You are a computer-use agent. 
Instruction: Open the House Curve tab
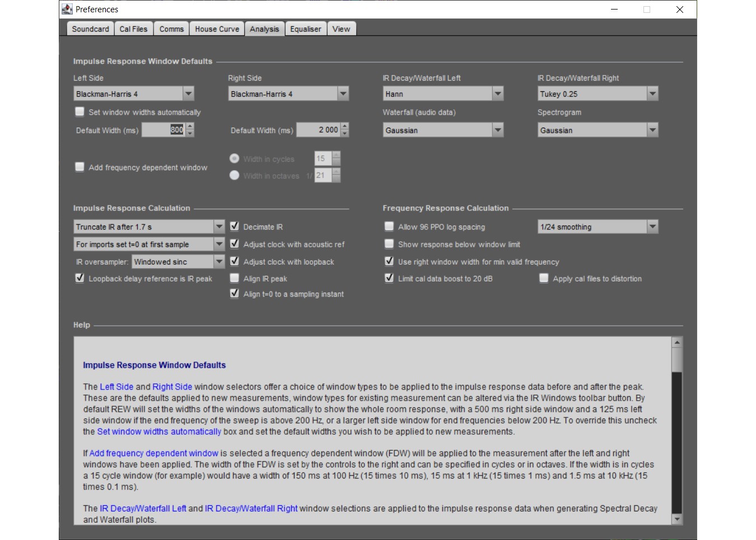[217, 29]
